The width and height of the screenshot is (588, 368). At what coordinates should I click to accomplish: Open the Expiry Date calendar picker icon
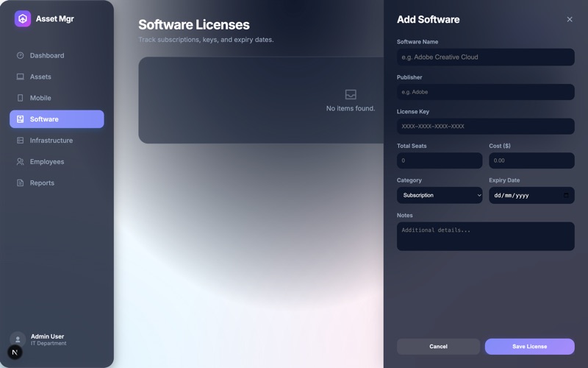pyautogui.click(x=566, y=195)
